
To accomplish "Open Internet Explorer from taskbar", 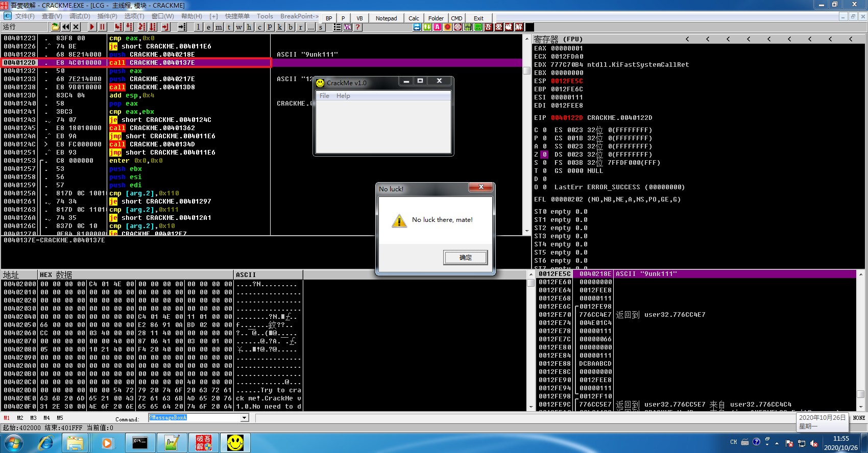I will [46, 443].
